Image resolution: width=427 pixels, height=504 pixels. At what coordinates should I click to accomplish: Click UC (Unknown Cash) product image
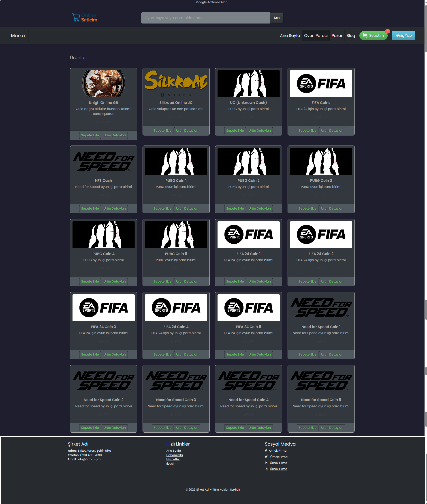coord(249,83)
